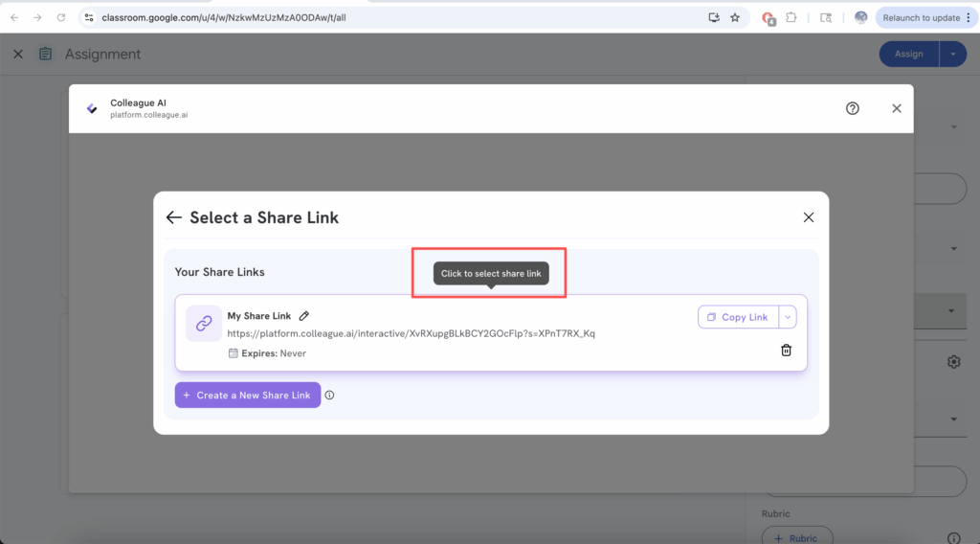This screenshot has height=544, width=980.
Task: Bookmark this page with the star icon
Action: pos(735,17)
